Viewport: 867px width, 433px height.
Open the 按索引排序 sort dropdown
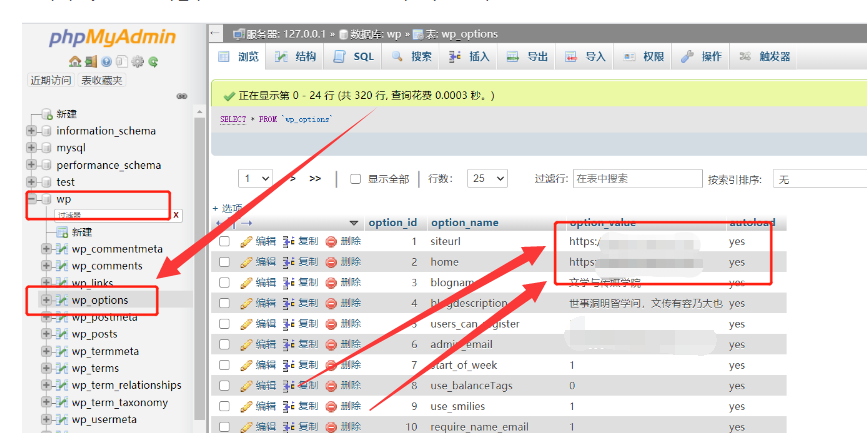pos(819,179)
